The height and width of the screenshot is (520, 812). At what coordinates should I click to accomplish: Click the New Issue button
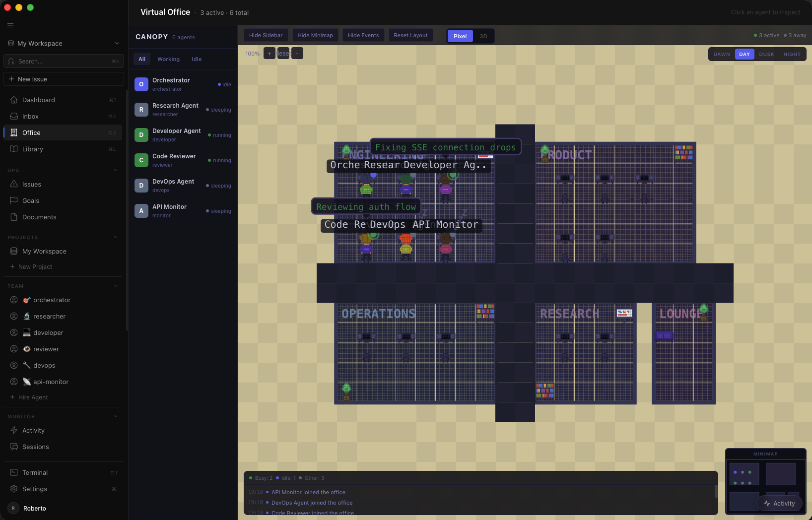coord(64,79)
